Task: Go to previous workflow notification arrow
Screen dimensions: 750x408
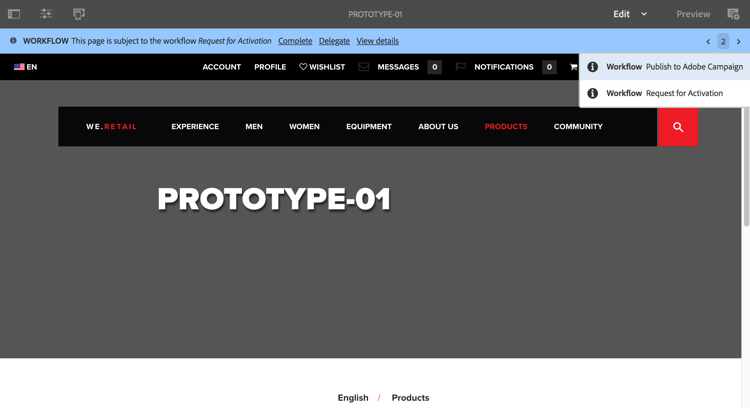Action: pyautogui.click(x=708, y=42)
